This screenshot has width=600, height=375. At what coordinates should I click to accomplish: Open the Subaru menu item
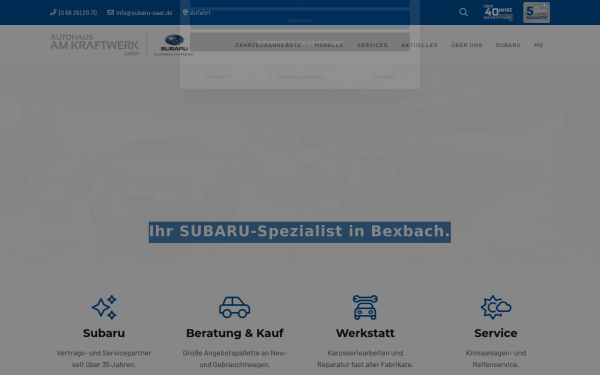508,45
